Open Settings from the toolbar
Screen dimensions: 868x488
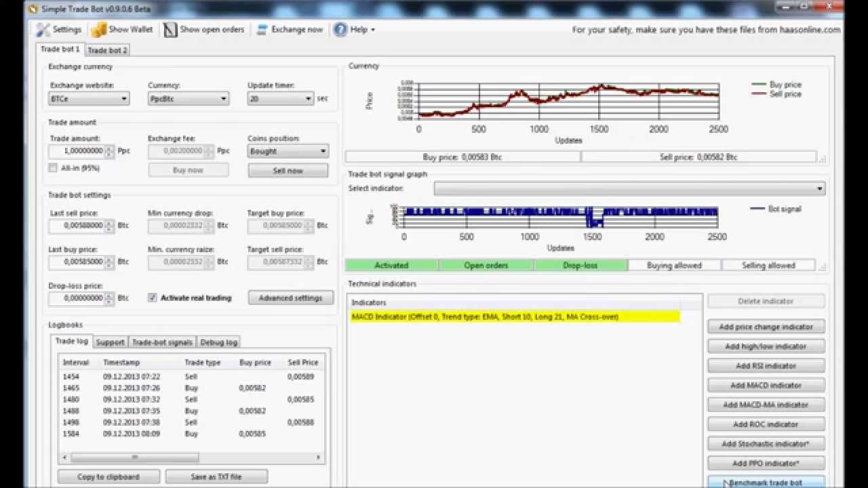[58, 30]
